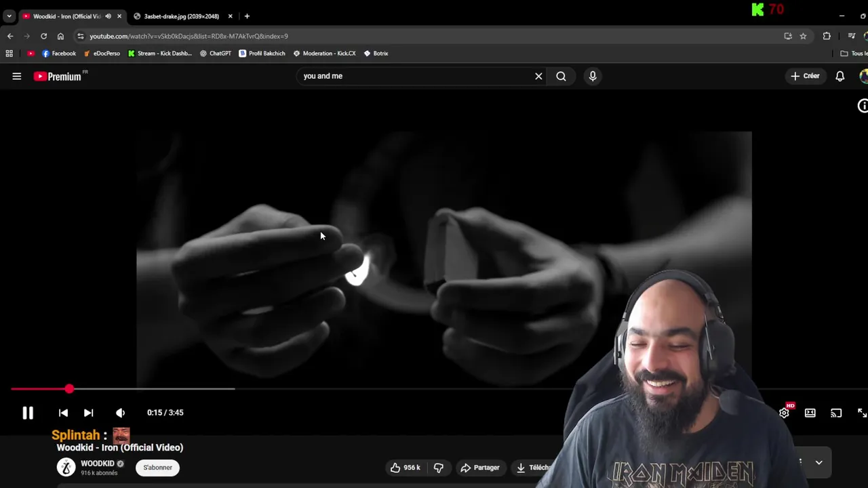The image size is (868, 488).
Task: Like the video with 956 k likes
Action: (x=406, y=468)
